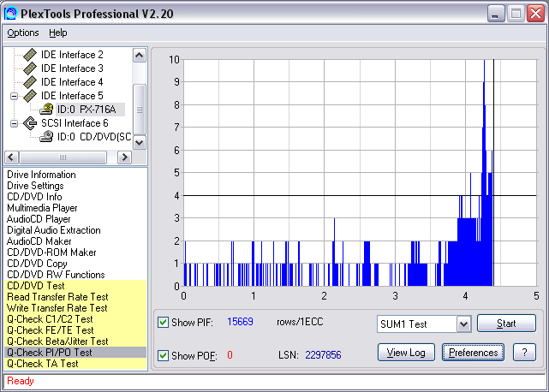Click the PX-716A drive icon
Viewport: 549px width, 392px height.
[46, 110]
